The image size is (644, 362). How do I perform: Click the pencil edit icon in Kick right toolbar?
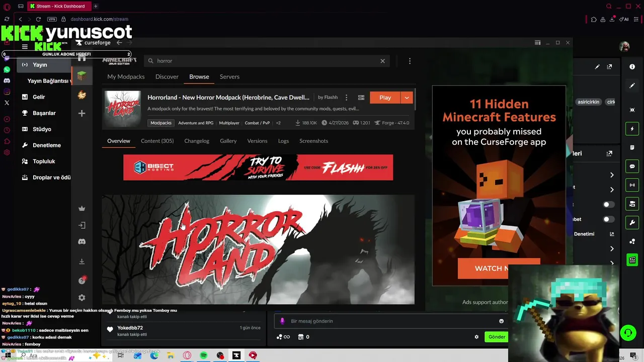pos(632,85)
